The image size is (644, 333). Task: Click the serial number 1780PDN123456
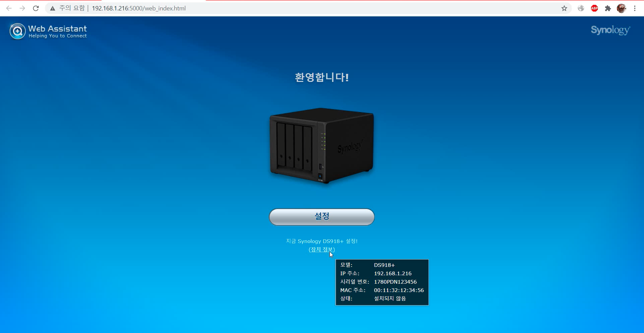click(x=395, y=282)
